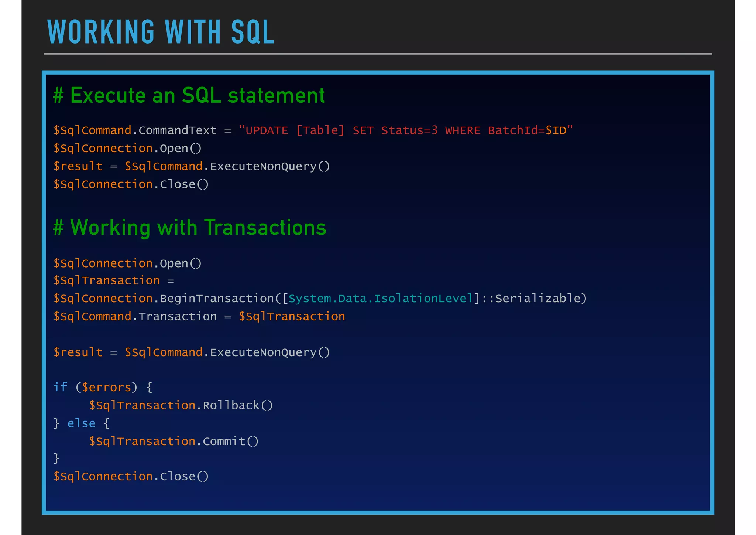Click the UPDATE [Table] SET Status=3 string

pyautogui.click(x=406, y=130)
